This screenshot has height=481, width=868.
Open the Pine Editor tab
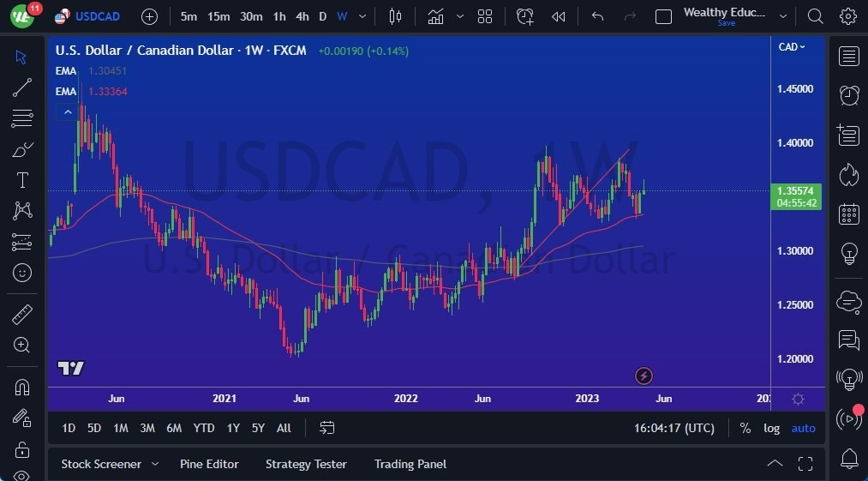pos(209,464)
